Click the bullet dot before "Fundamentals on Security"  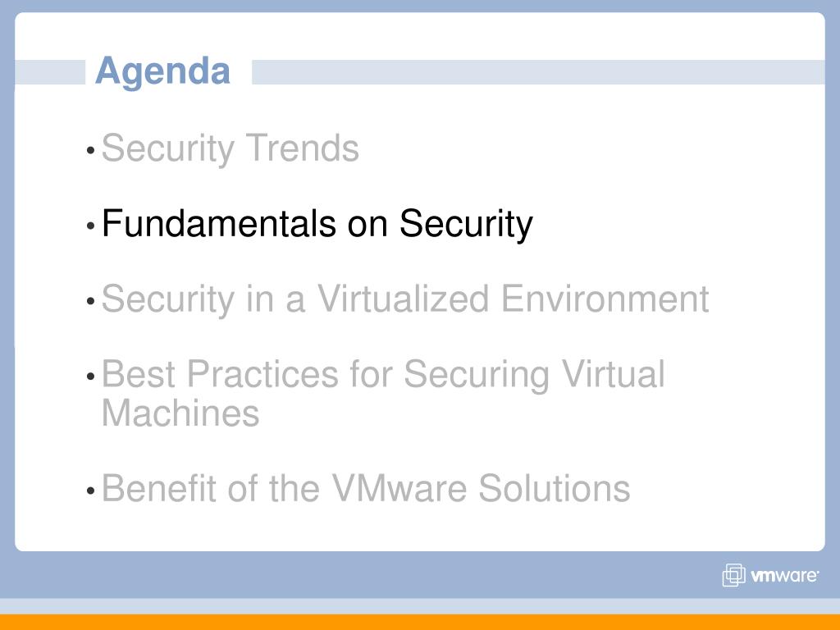(x=90, y=226)
